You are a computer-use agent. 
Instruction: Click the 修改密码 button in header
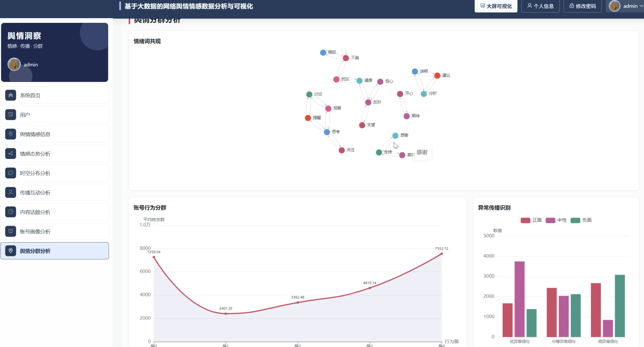pyautogui.click(x=583, y=6)
